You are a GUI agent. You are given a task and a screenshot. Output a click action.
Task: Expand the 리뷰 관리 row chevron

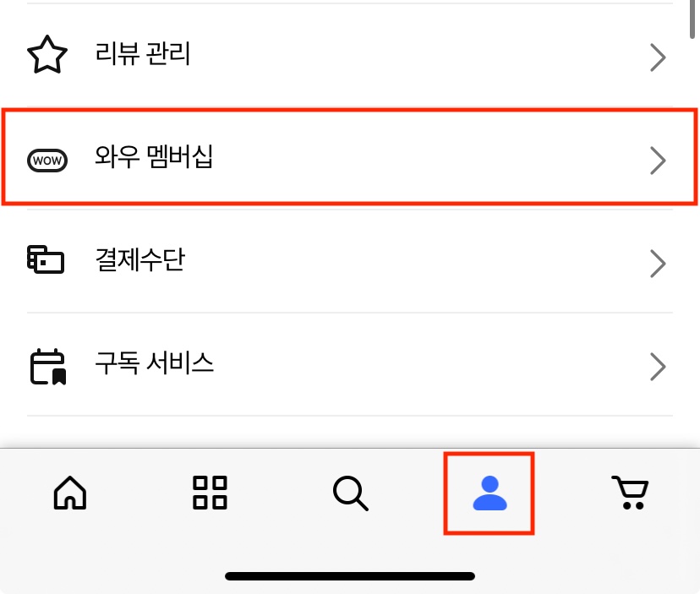click(x=658, y=57)
